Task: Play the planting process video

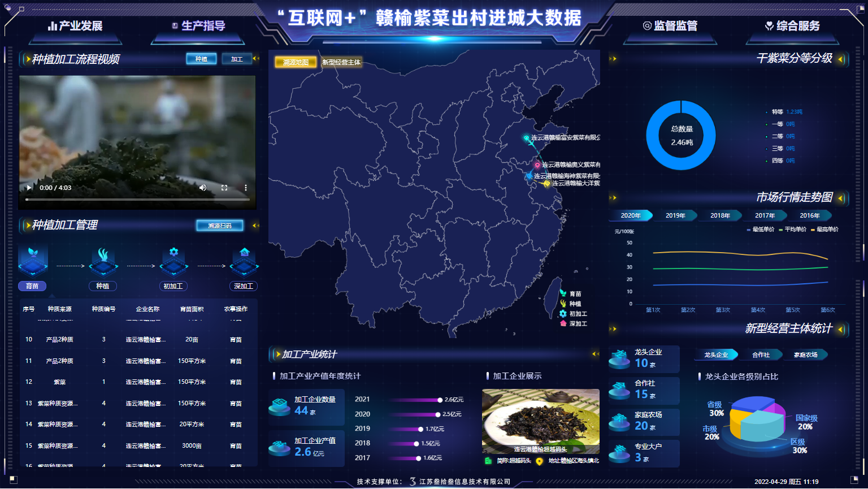Action: (x=29, y=188)
